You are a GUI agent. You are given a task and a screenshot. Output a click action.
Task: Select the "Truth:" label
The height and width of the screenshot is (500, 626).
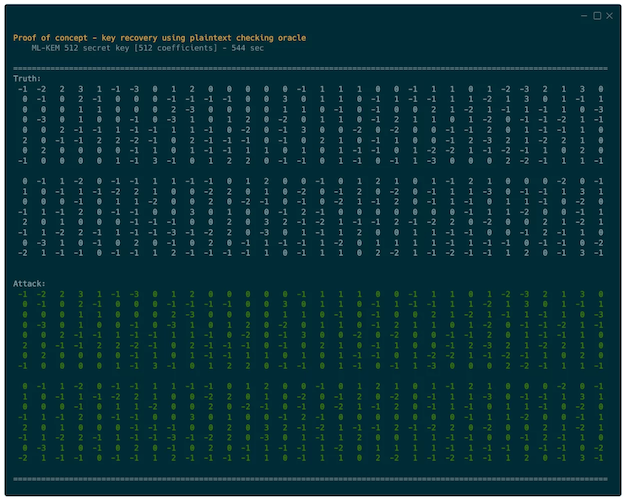tap(27, 78)
